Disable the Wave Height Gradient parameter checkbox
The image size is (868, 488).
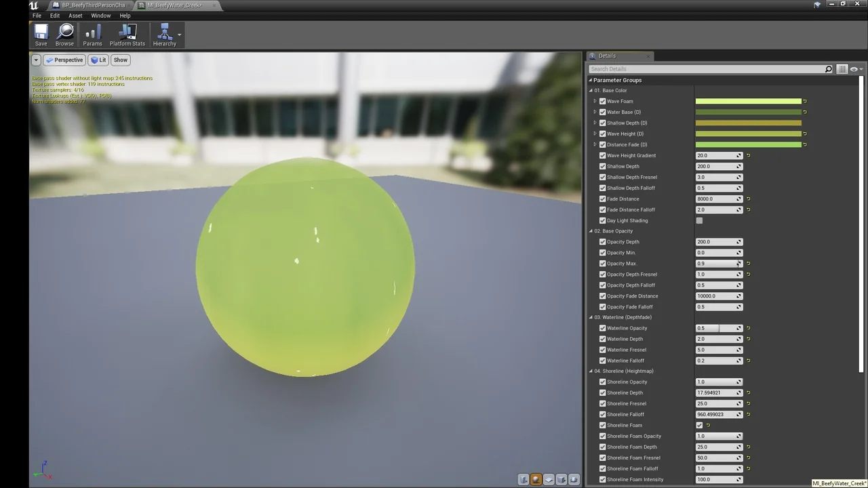coord(602,156)
